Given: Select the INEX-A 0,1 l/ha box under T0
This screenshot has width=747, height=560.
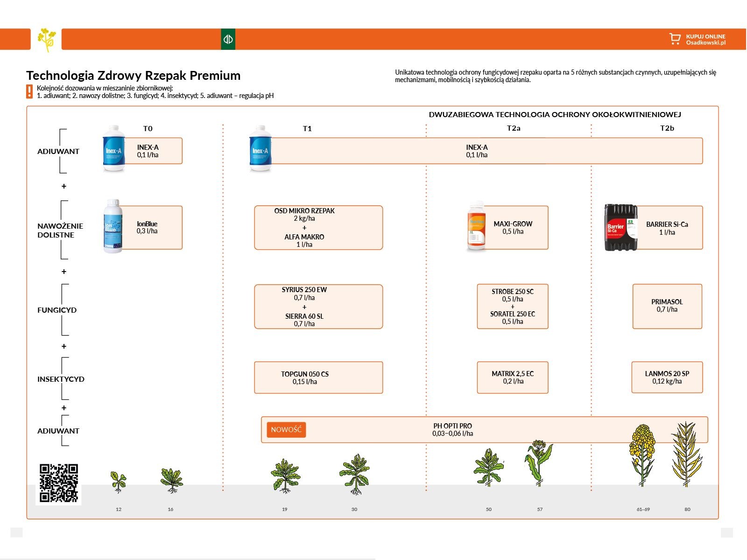Looking at the screenshot, I should 148,151.
